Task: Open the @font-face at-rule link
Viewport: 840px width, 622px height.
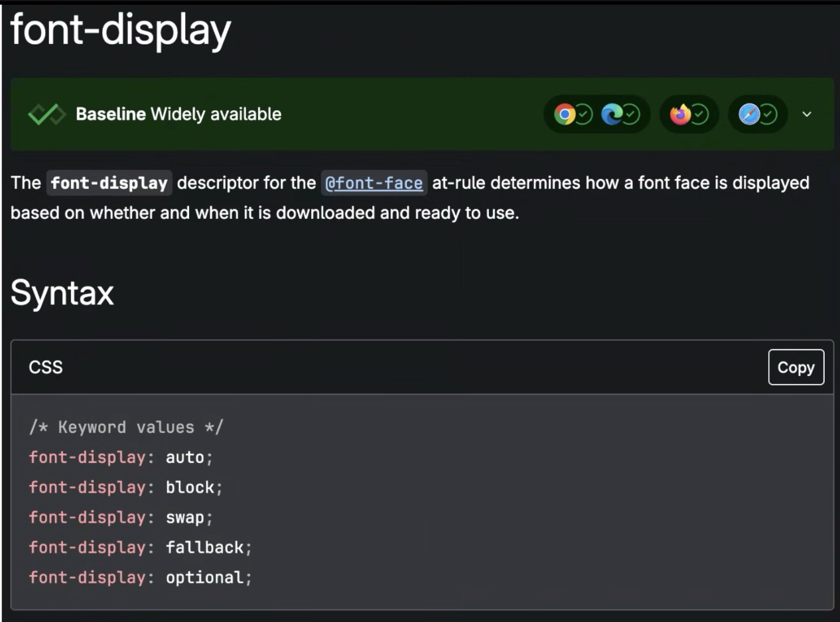Action: tap(374, 183)
